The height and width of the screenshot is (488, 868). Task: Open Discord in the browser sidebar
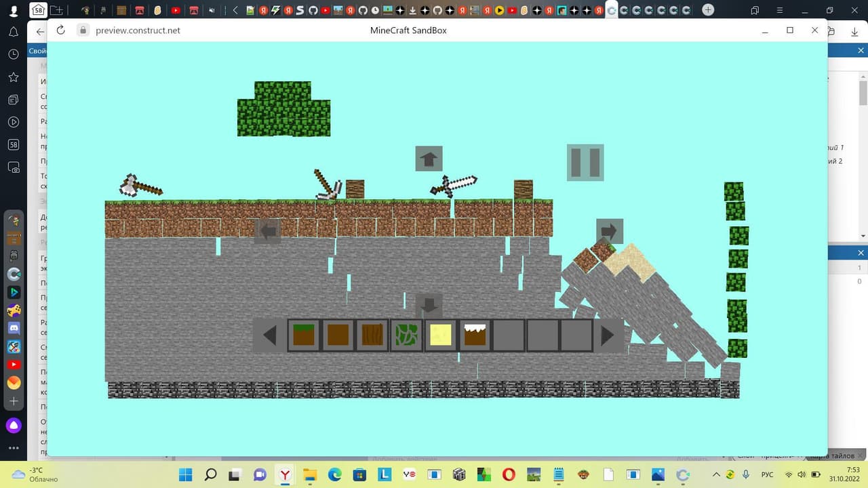point(14,329)
